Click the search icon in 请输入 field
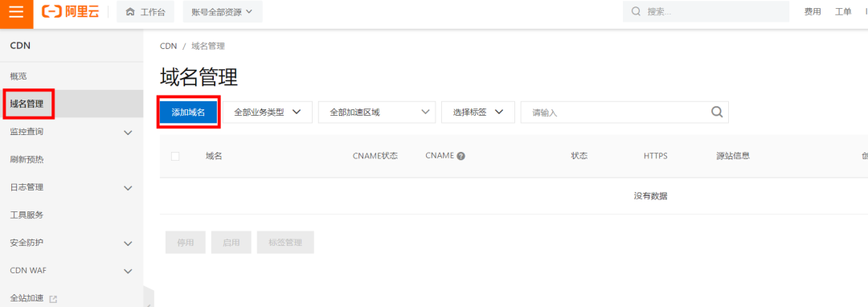Screen dimensions: 868x307 coord(717,113)
